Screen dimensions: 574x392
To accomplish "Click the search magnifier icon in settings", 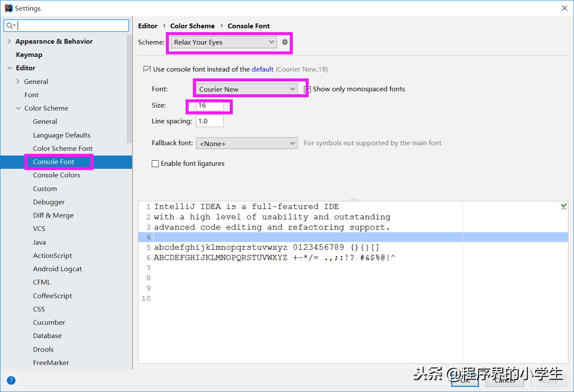I will pyautogui.click(x=10, y=26).
